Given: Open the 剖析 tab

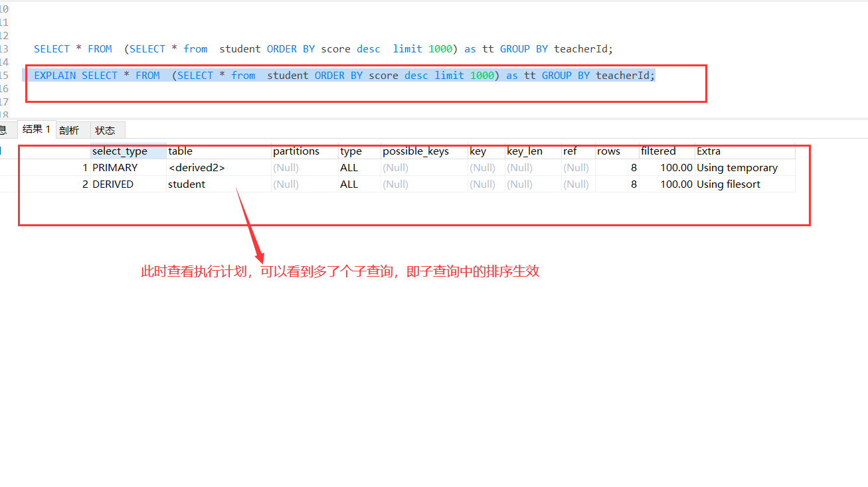Looking at the screenshot, I should coord(69,130).
